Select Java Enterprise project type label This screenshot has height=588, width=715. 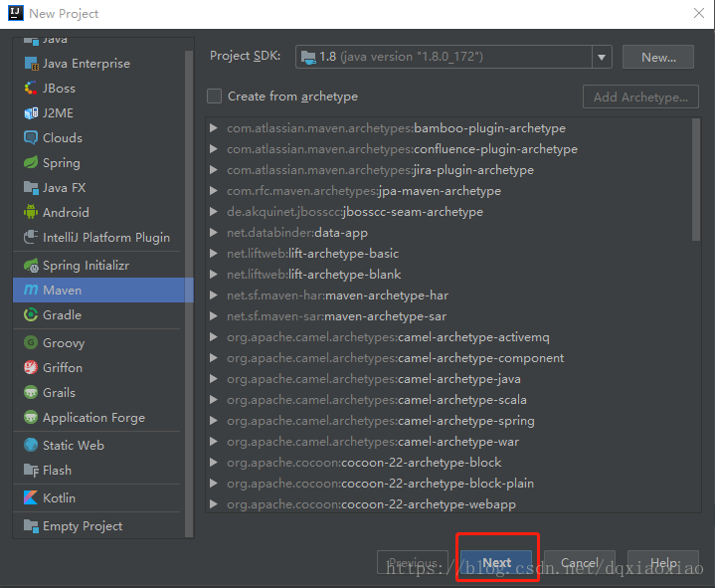[87, 64]
